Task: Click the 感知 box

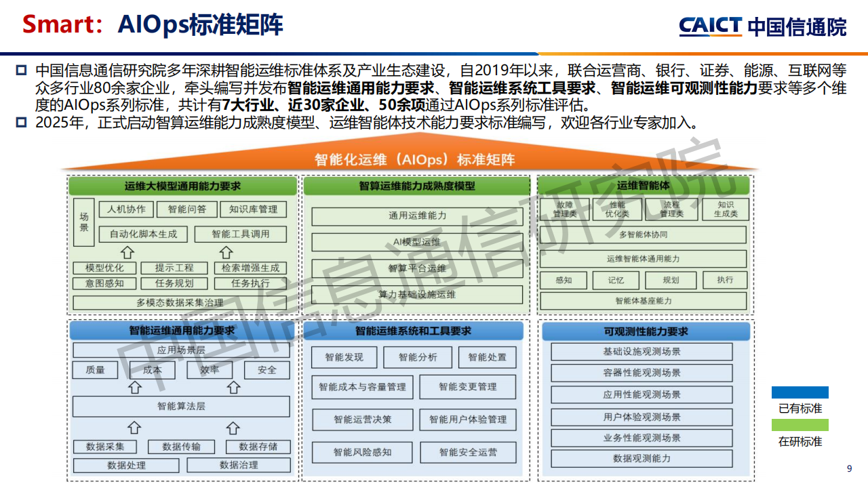Action: pos(564,280)
